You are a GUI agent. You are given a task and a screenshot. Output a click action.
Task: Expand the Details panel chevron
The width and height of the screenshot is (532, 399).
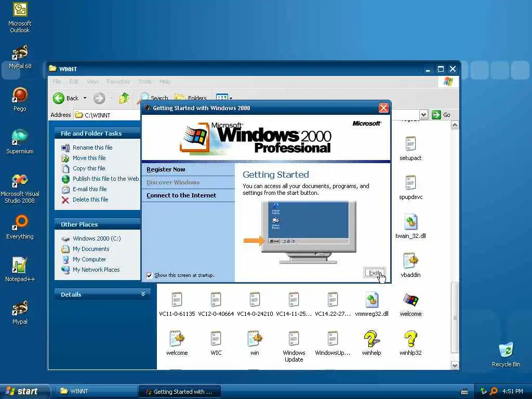pyautogui.click(x=143, y=294)
